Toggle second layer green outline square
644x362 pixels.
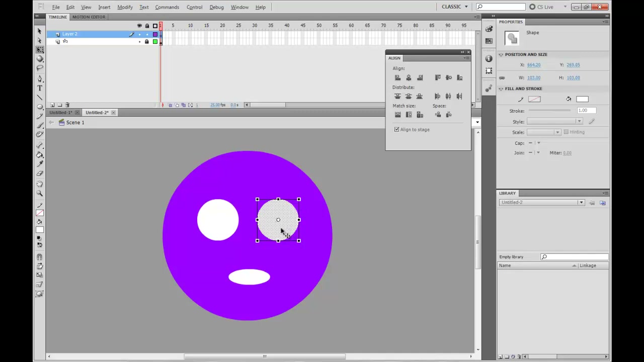[155, 42]
